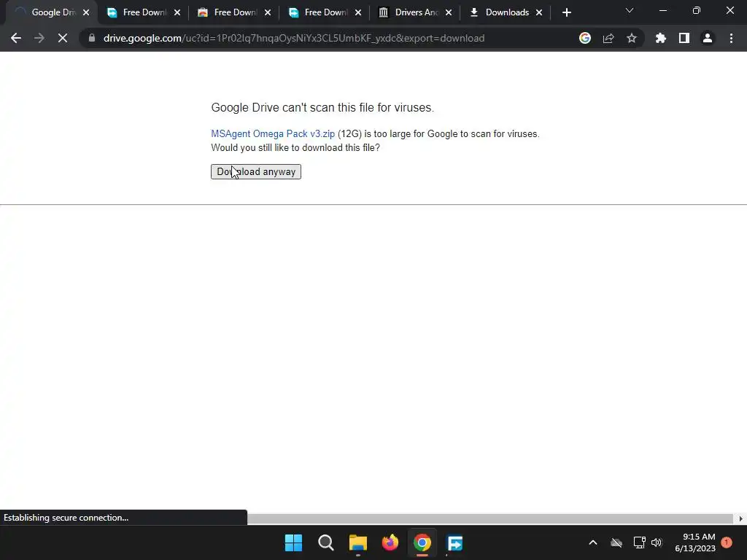
Task: Open the tab search dropdown
Action: (x=630, y=10)
